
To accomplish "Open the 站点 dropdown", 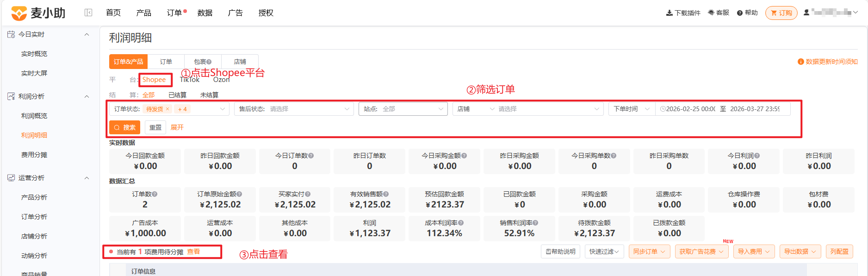I will 403,109.
